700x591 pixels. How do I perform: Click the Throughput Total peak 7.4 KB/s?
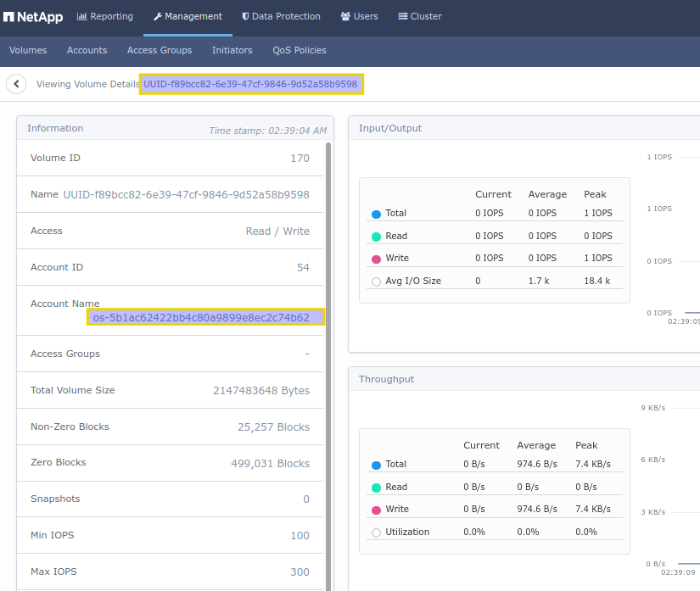coord(593,465)
